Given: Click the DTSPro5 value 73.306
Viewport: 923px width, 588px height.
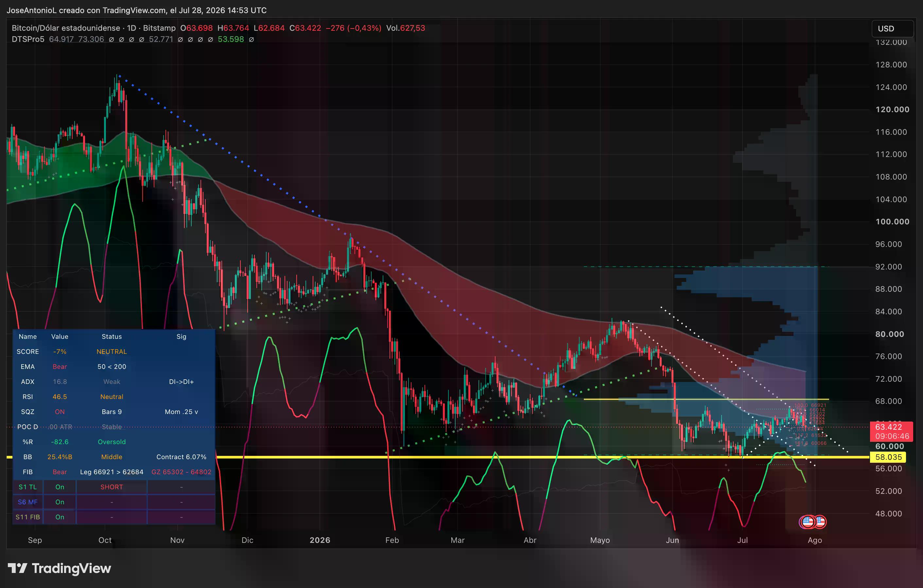Looking at the screenshot, I should [x=91, y=39].
